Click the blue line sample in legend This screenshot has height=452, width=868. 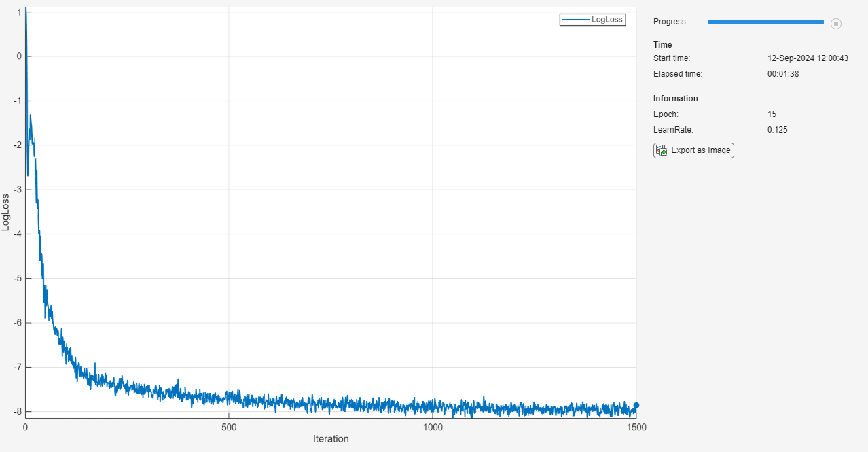click(x=576, y=20)
